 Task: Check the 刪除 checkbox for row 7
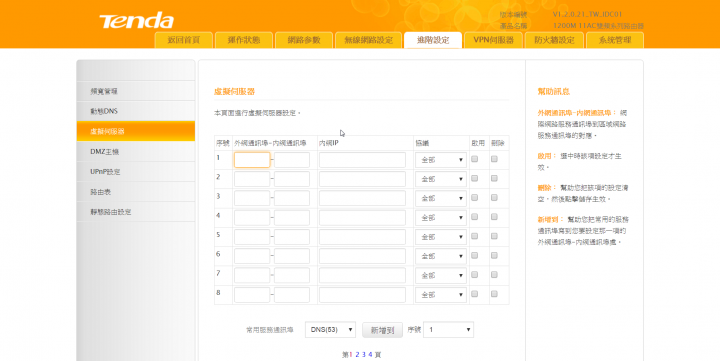(x=494, y=275)
